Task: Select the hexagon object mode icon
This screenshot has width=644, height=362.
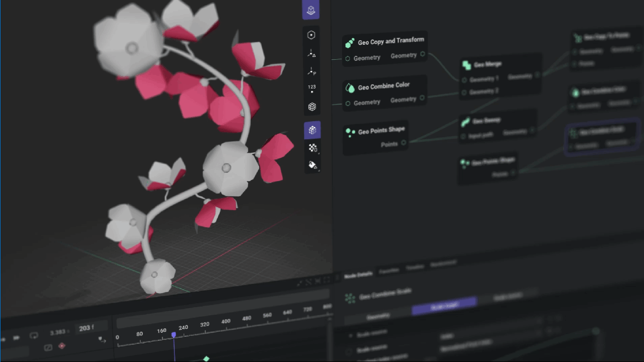Action: coord(311,35)
